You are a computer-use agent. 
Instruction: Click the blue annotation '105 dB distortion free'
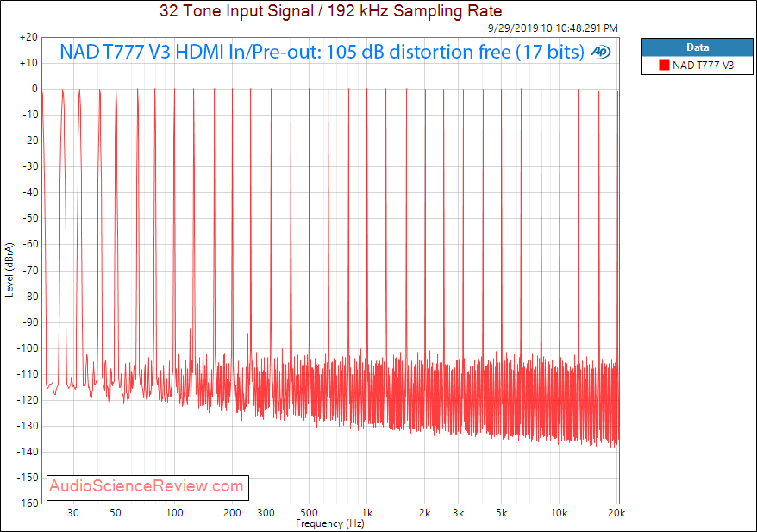click(x=418, y=52)
